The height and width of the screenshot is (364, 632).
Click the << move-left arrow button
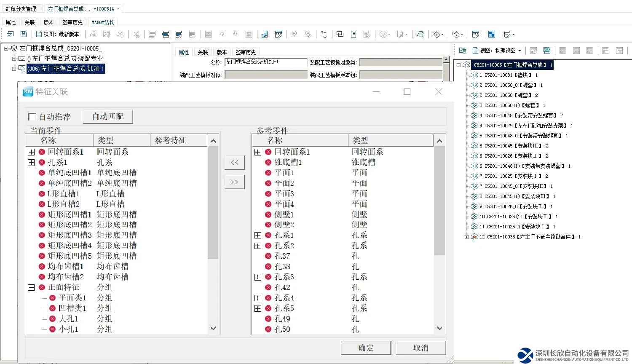[234, 162]
